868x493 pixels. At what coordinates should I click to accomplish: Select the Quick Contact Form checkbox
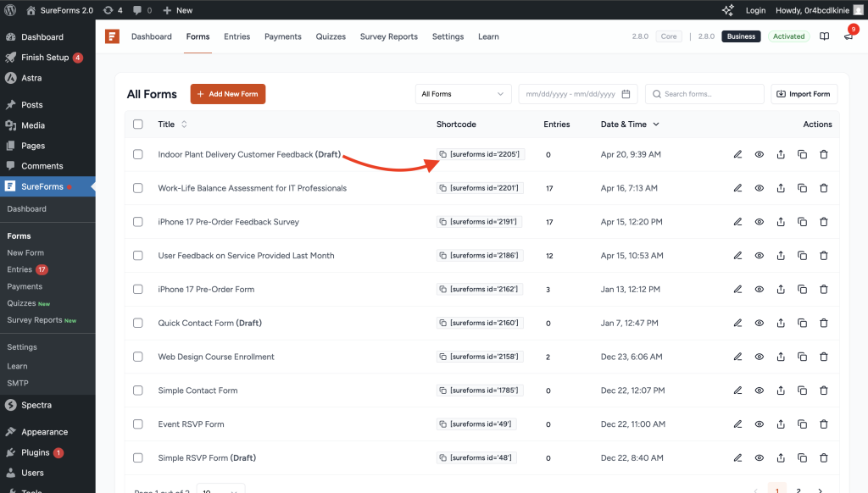tap(138, 323)
